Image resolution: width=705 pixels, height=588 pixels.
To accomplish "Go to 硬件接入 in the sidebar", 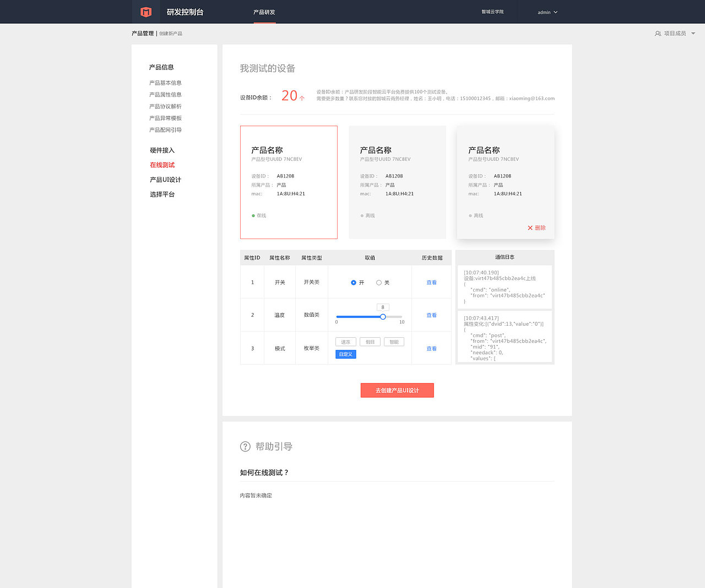I will (162, 150).
